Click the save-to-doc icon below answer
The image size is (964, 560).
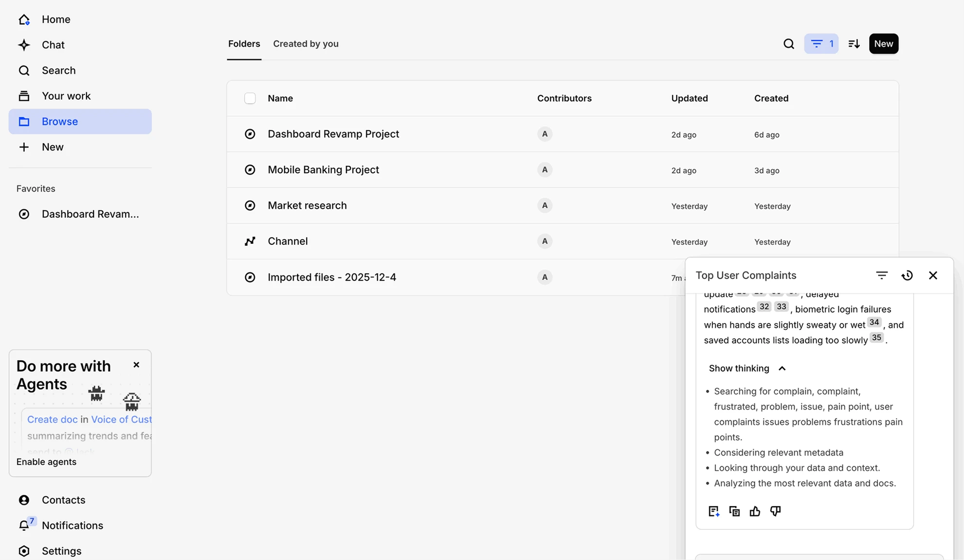click(x=713, y=511)
